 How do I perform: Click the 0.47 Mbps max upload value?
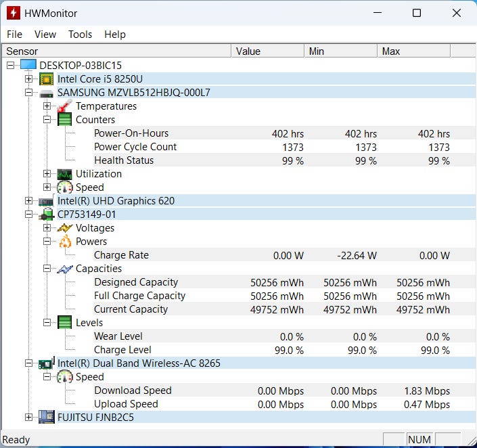427,405
